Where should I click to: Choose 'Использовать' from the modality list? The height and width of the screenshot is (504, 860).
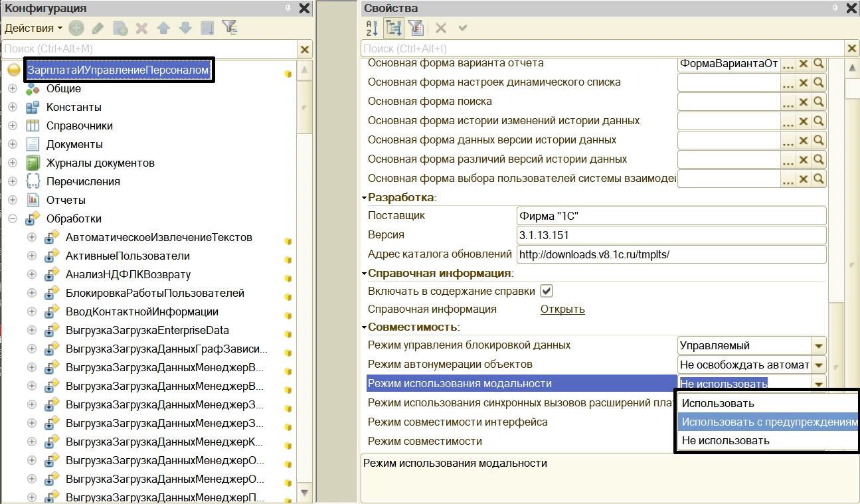(718, 403)
